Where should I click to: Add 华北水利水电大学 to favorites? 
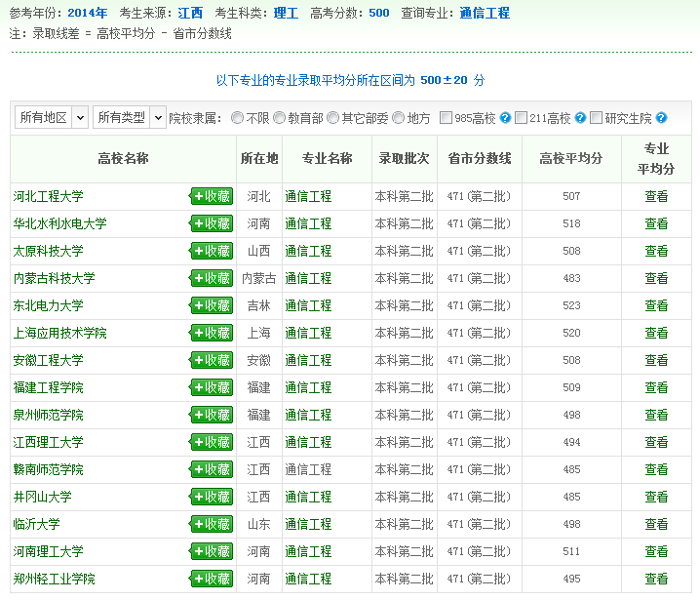point(212,223)
